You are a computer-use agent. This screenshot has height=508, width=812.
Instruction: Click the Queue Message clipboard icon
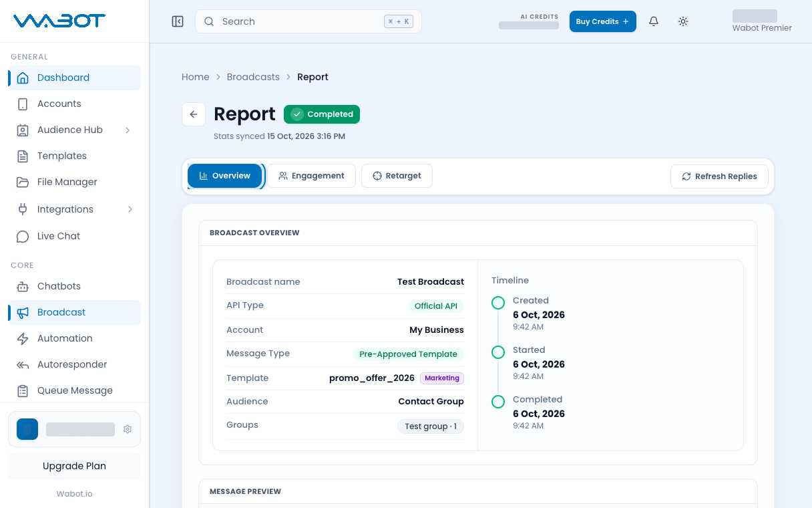(23, 390)
